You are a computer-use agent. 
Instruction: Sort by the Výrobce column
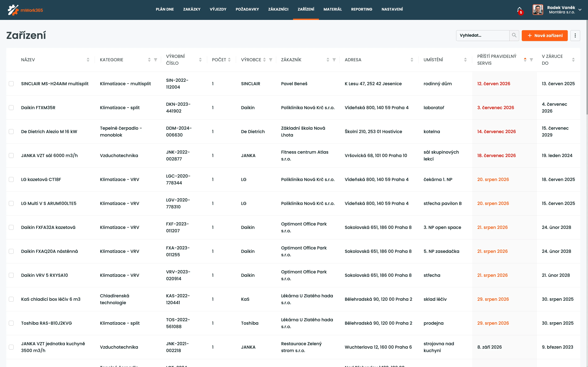[264, 60]
